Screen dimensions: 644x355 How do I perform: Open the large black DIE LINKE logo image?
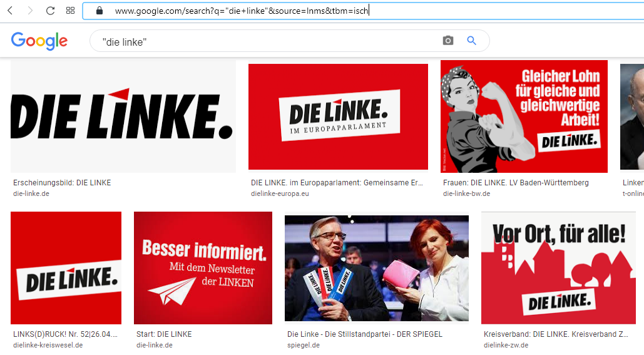pyautogui.click(x=123, y=116)
